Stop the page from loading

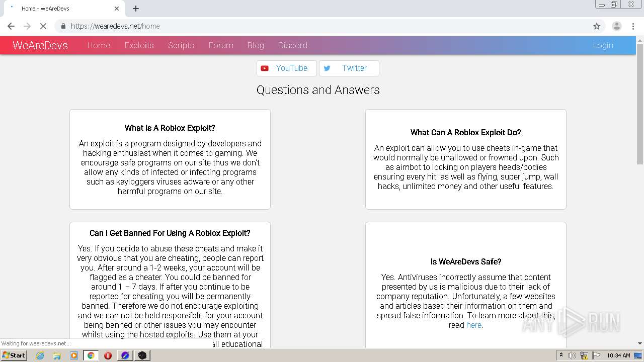tap(43, 26)
